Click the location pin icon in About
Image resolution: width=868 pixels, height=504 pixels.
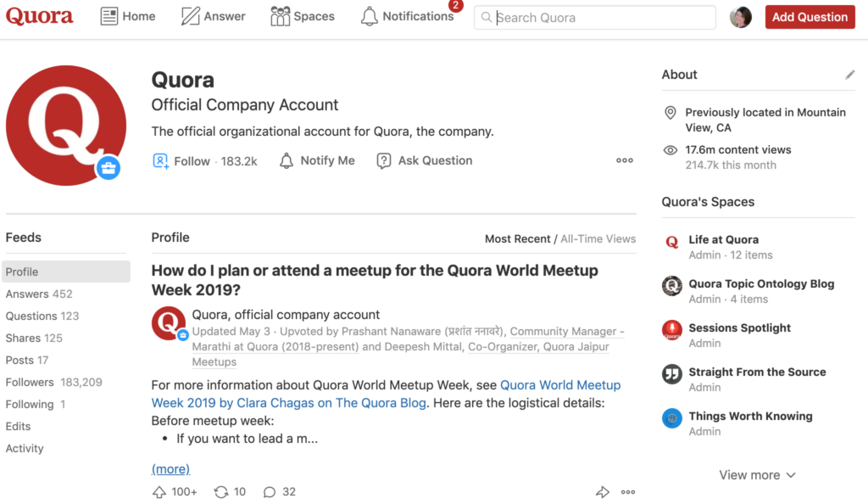click(670, 113)
